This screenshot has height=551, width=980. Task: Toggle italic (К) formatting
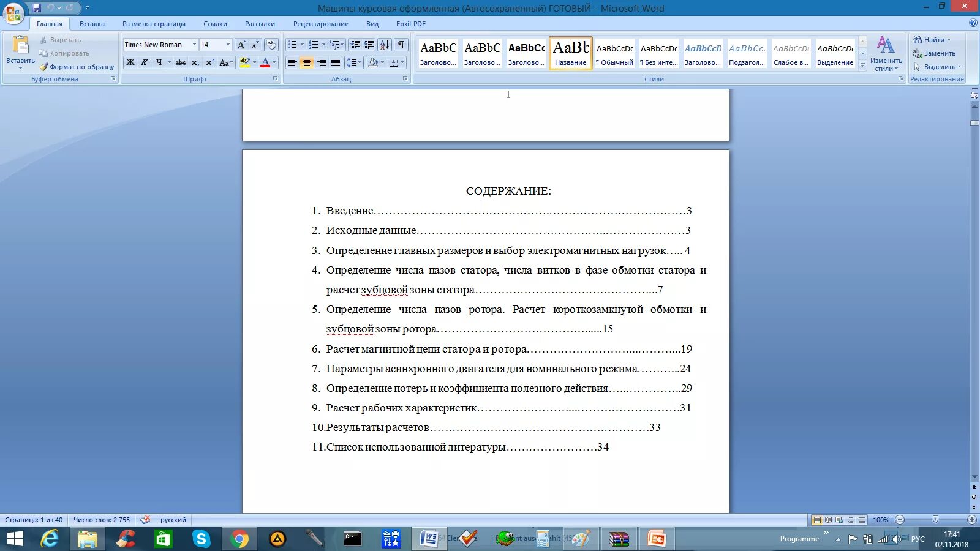point(144,62)
